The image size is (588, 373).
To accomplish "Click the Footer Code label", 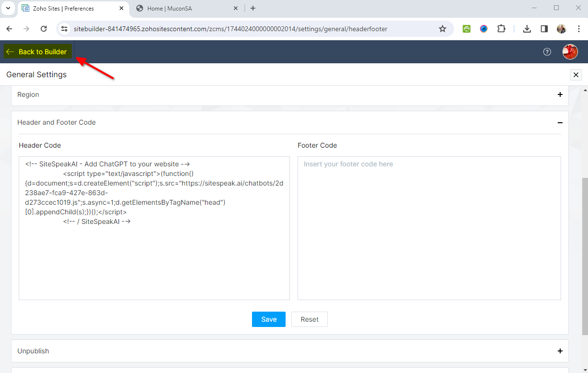I will point(317,145).
